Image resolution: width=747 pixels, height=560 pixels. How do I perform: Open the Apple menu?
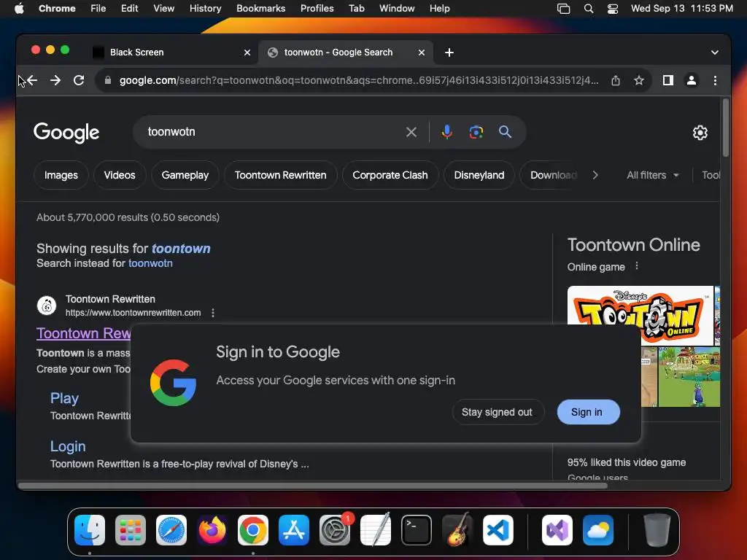[19, 9]
